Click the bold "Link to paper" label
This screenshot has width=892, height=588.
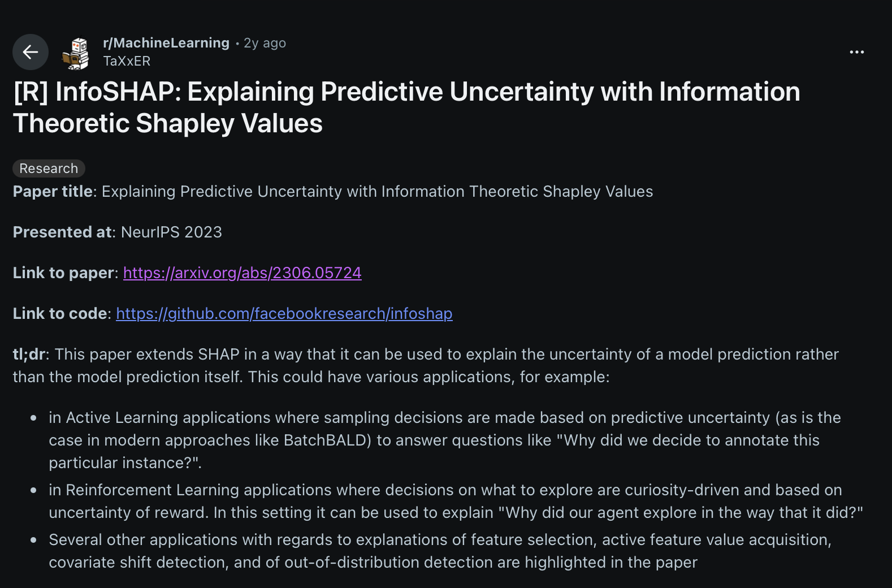[63, 273]
